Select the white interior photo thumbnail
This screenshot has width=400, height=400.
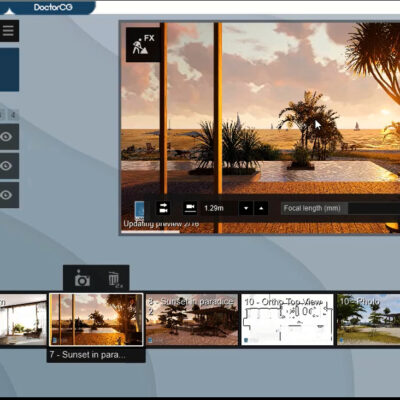pyautogui.click(x=23, y=319)
